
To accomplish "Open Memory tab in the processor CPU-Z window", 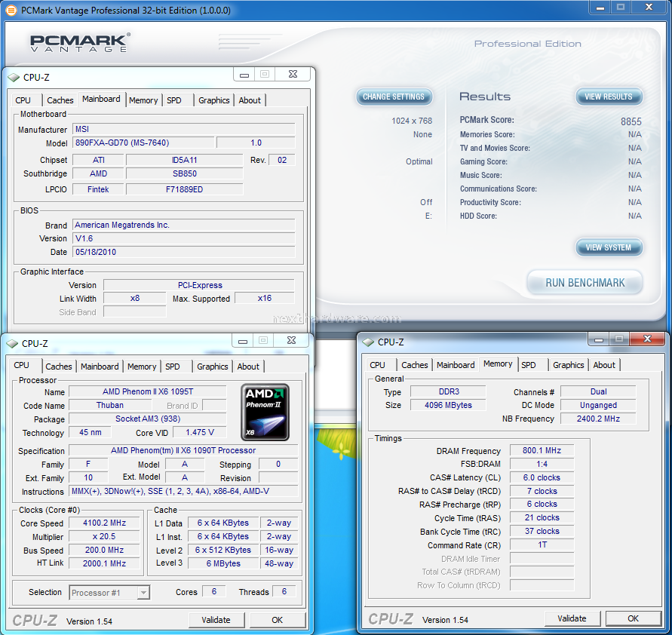I will point(142,367).
